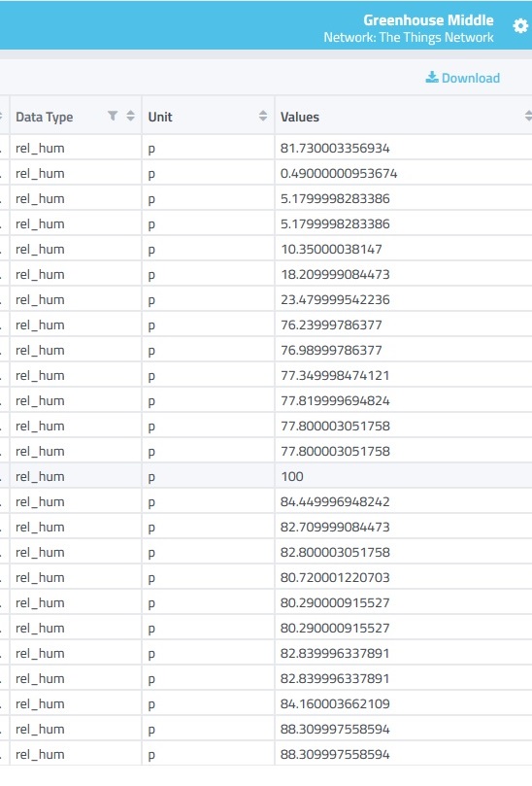Sort by the Data Type column arrows
The width and height of the screenshot is (532, 786).
[x=131, y=116]
